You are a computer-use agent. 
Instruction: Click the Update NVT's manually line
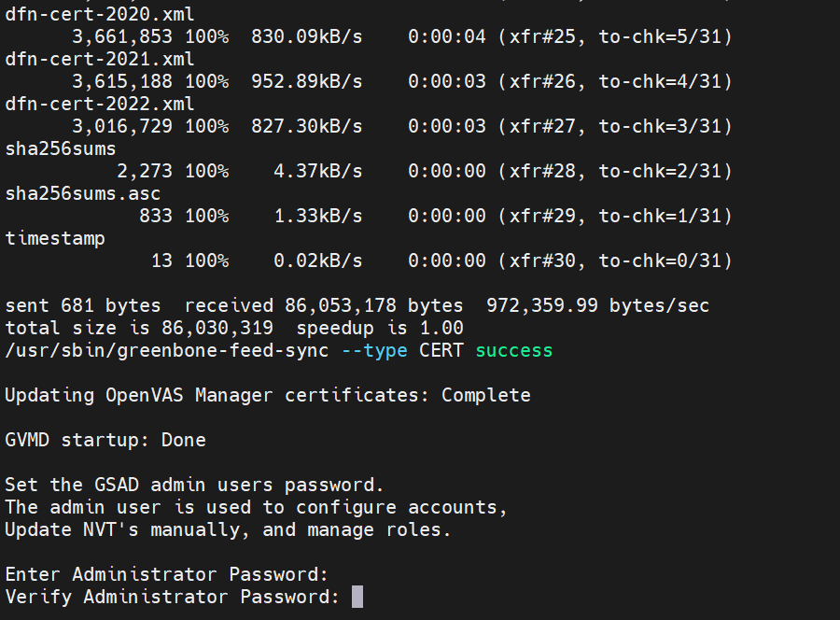point(228,529)
